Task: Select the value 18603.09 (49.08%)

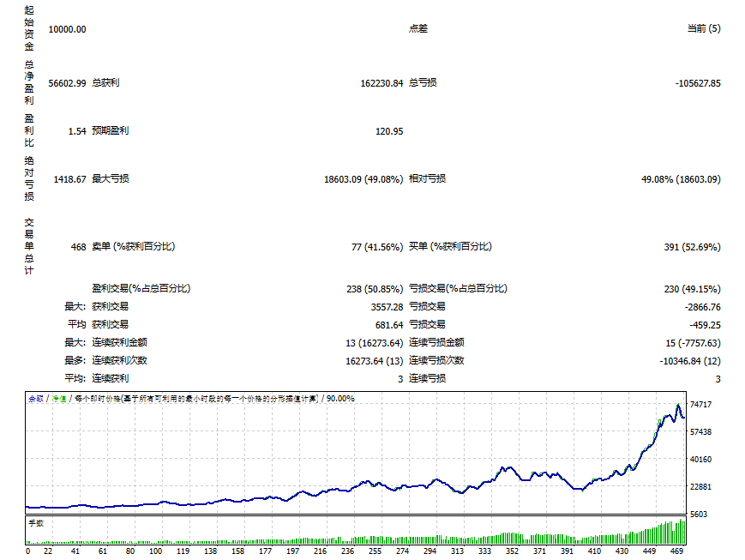Action: point(363,180)
